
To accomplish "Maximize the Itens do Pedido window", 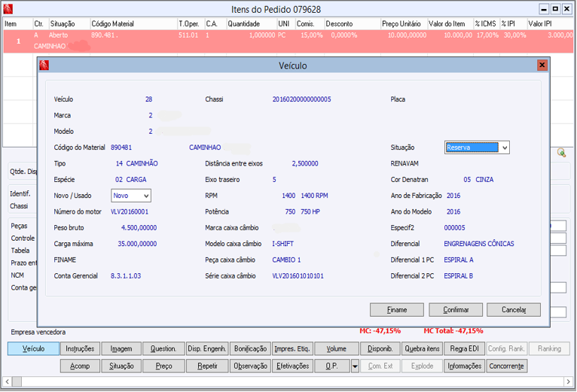I will pos(555,9).
